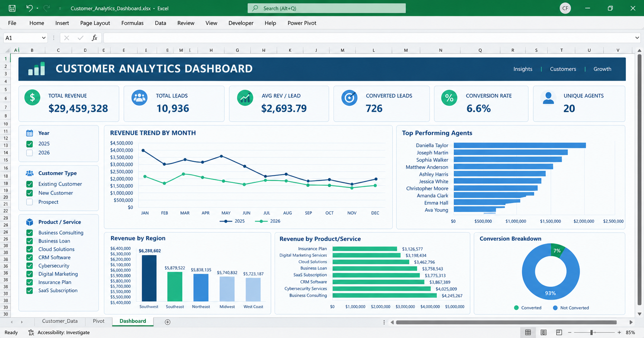Uncheck the 2025 year checkbox
Viewport: 644px width, 338px height.
tap(30, 144)
